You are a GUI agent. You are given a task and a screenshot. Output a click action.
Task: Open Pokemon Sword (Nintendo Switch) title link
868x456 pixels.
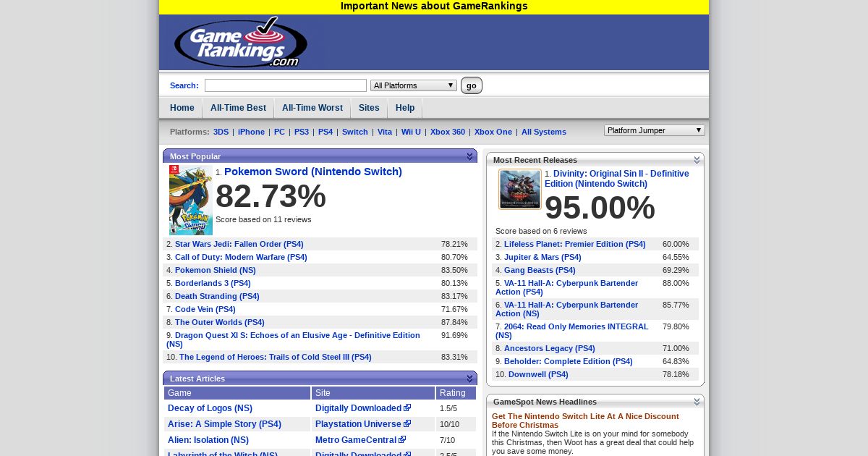[313, 172]
